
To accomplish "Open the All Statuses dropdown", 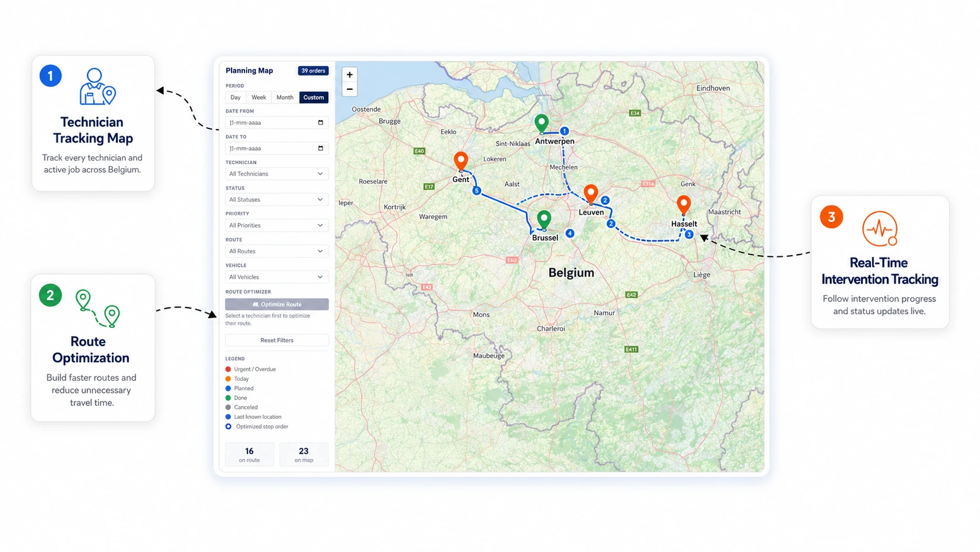I will (277, 199).
